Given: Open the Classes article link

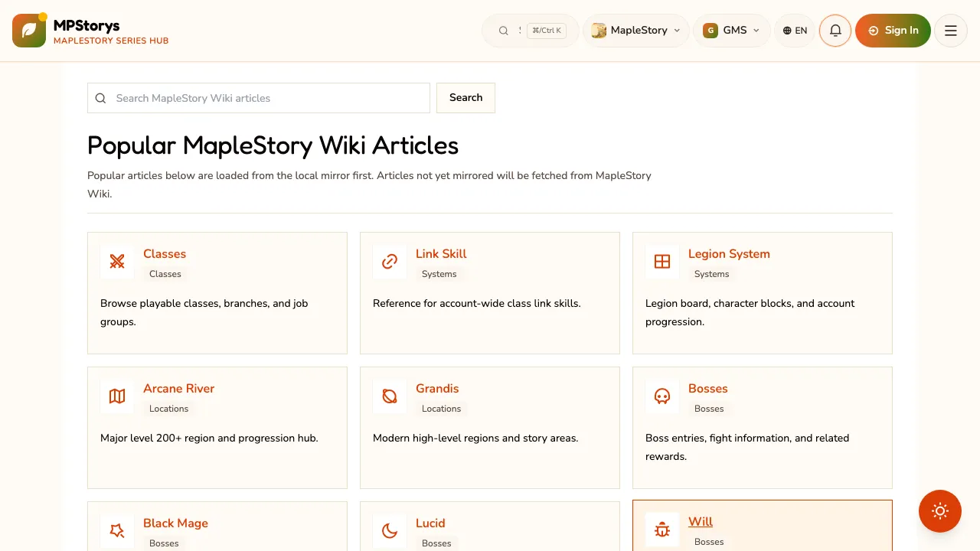Looking at the screenshot, I should 165,254.
